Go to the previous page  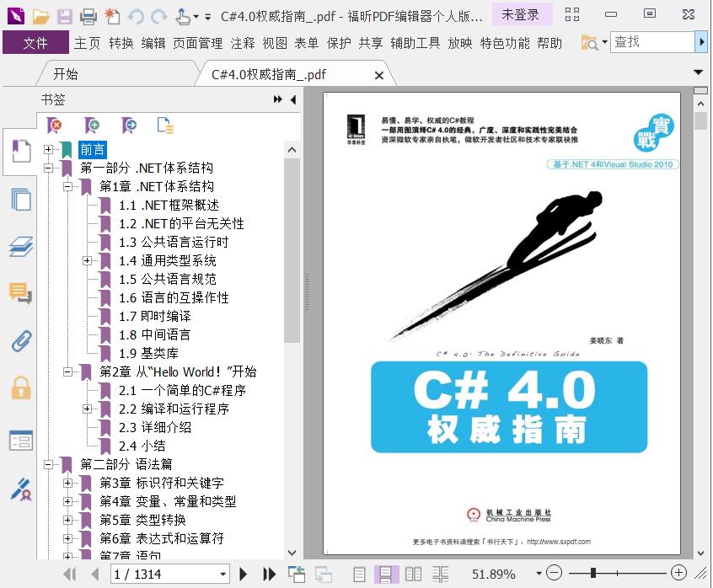[x=95, y=574]
